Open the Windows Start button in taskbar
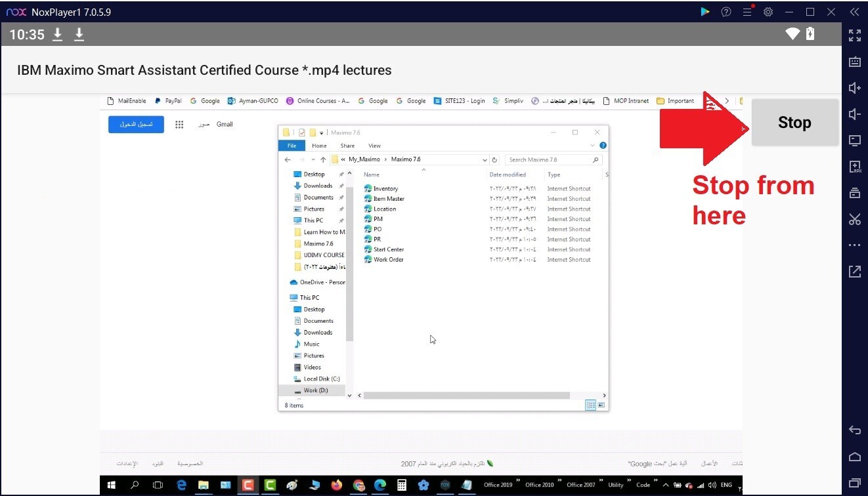This screenshot has width=868, height=496. [x=111, y=486]
